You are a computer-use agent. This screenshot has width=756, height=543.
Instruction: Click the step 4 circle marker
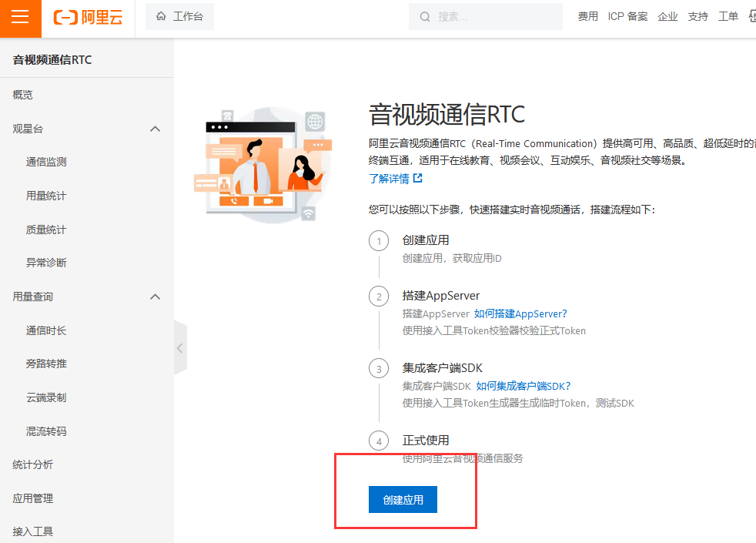click(x=379, y=441)
